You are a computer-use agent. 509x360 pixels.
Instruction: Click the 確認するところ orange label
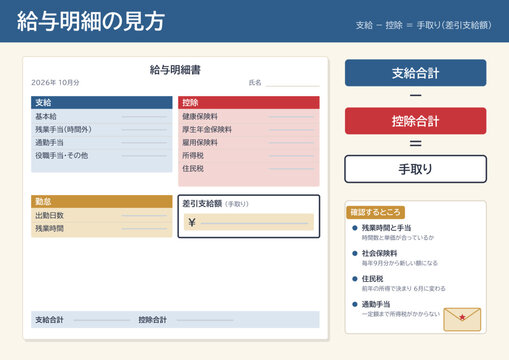click(375, 212)
